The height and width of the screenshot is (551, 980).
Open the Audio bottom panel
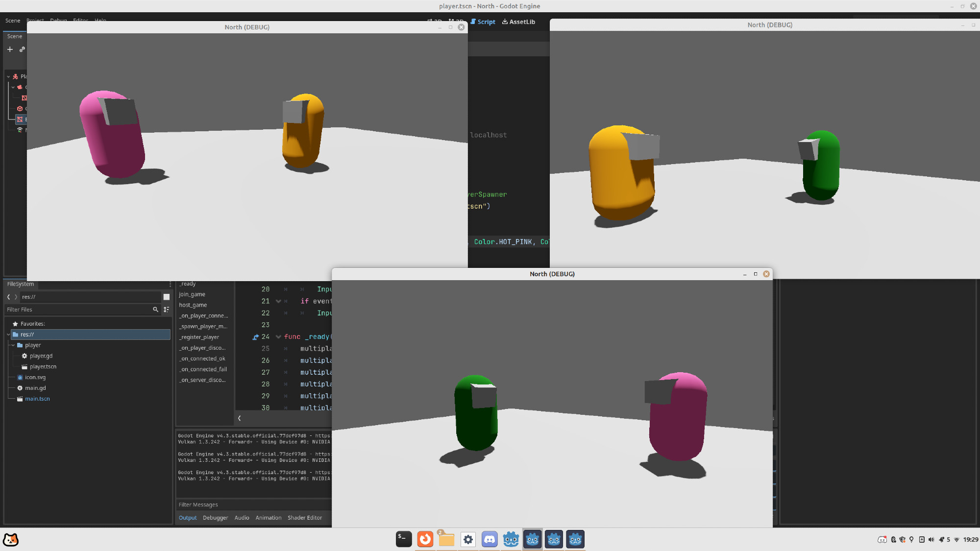point(242,518)
